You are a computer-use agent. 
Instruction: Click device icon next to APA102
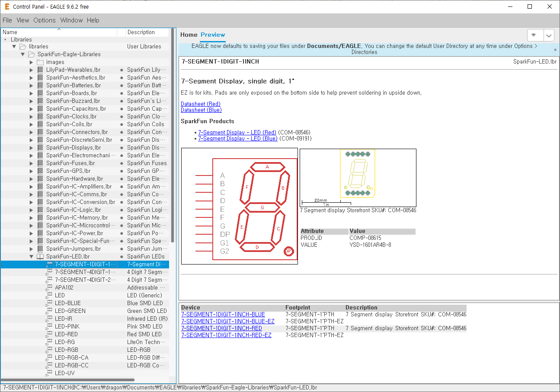(x=49, y=287)
